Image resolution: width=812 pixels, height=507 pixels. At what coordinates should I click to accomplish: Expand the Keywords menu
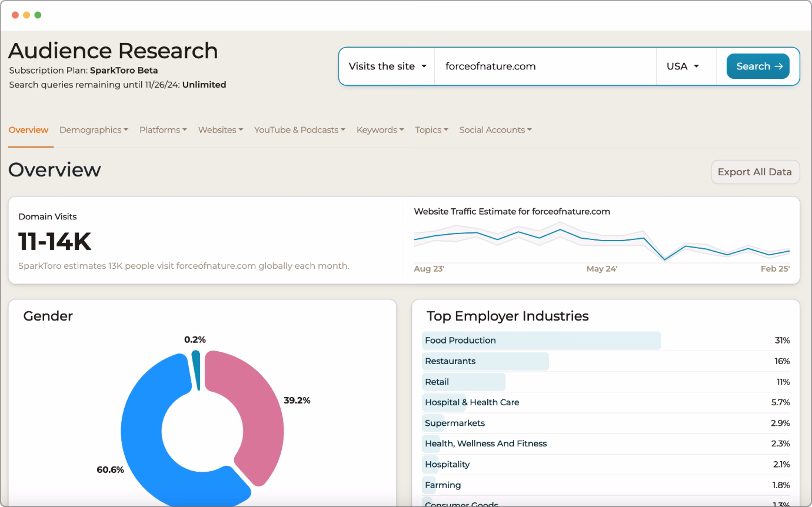380,130
